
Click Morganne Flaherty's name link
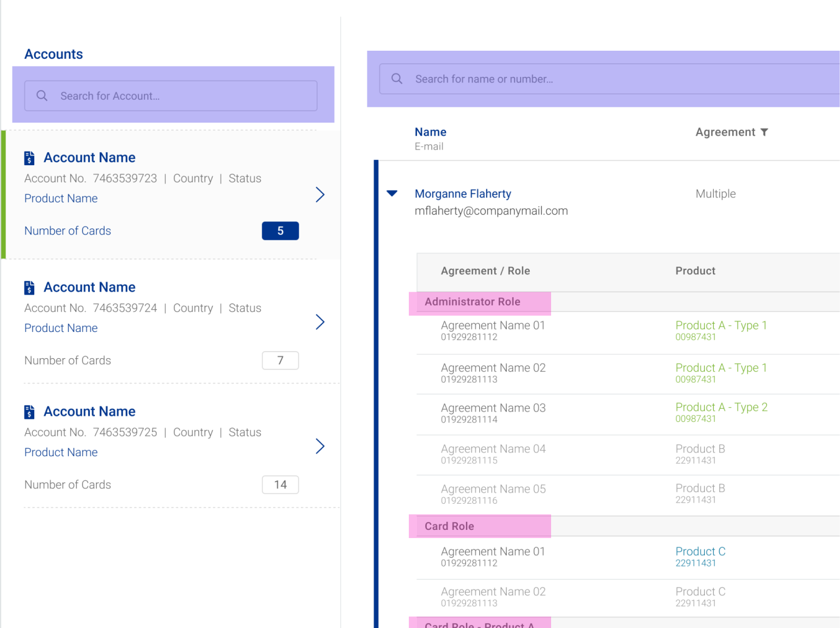pos(463,194)
